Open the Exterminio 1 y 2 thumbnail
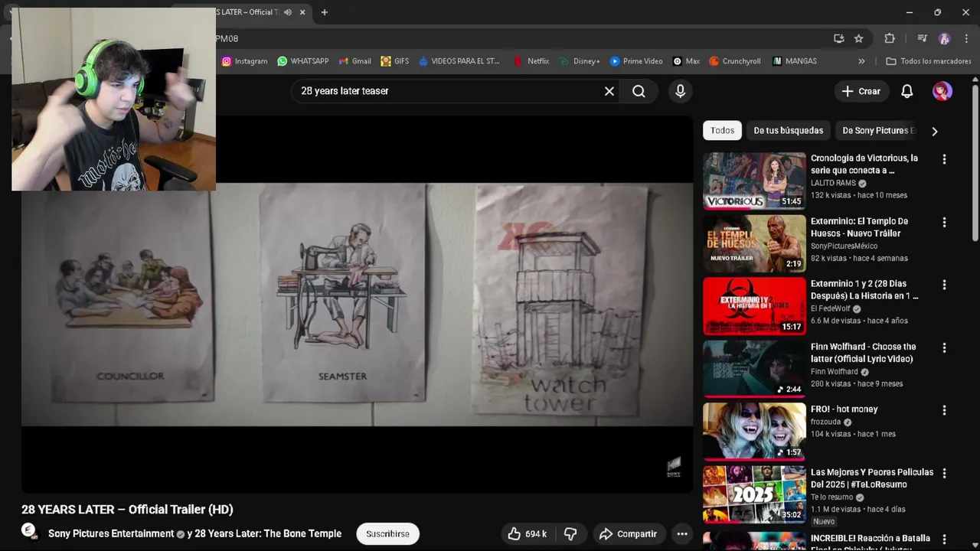The width and height of the screenshot is (980, 551). coord(754,306)
